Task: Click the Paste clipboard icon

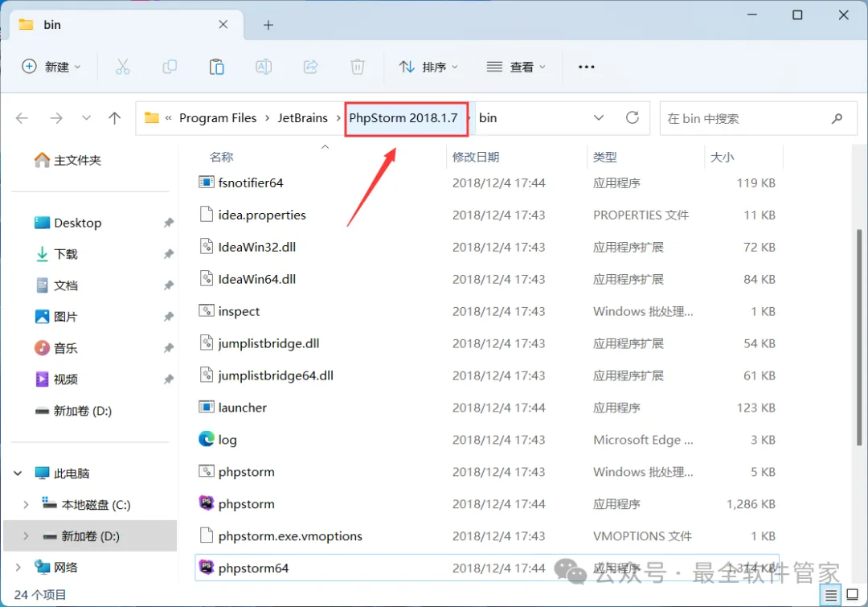Action: [216, 67]
